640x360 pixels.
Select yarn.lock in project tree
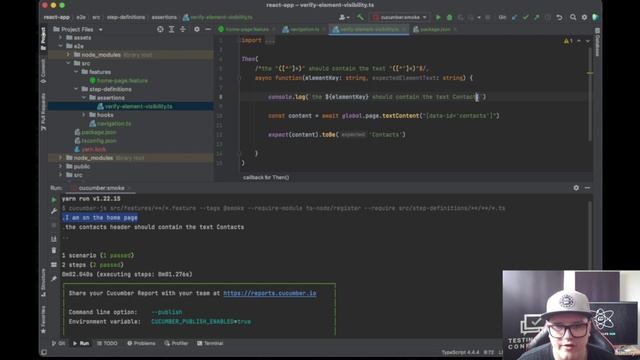(x=93, y=149)
